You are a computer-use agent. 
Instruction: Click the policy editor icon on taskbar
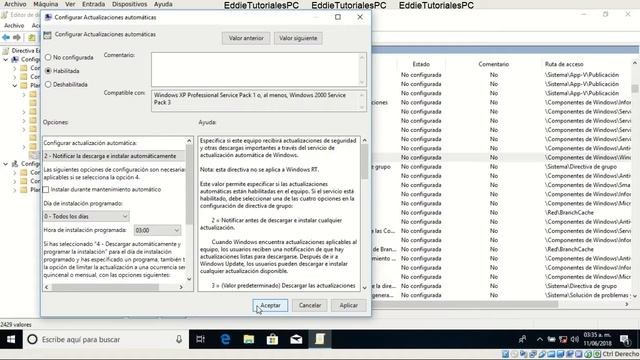[320, 339]
